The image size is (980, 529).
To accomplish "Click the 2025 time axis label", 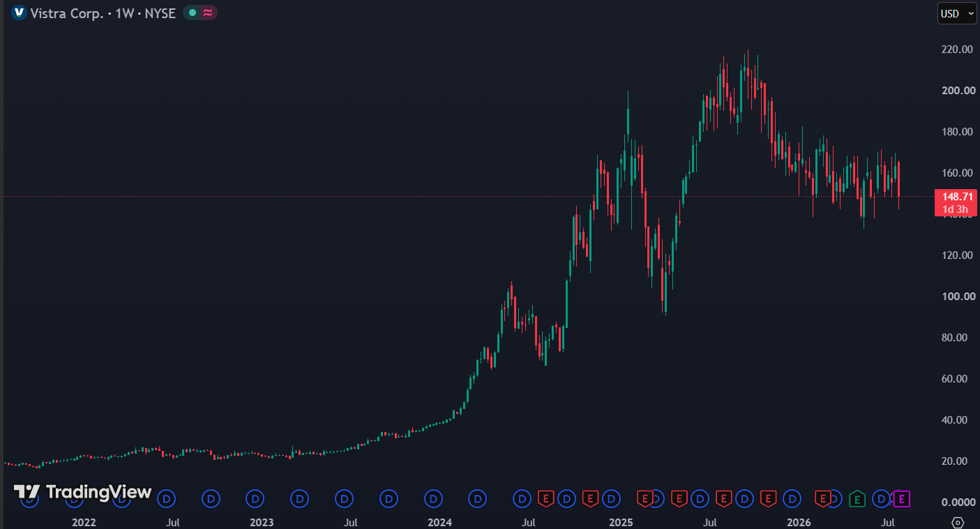I will pos(621,522).
